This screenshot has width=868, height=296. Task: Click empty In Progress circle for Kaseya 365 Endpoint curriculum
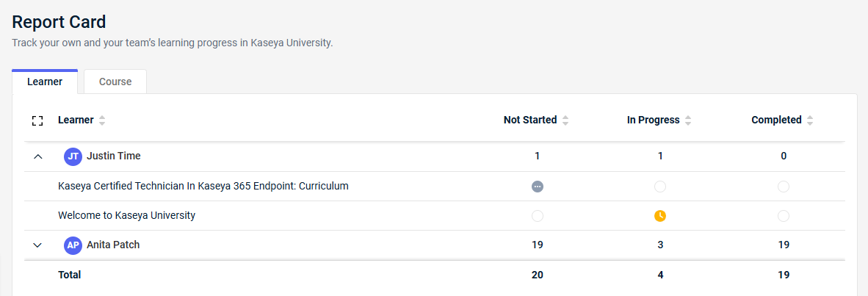(660, 187)
